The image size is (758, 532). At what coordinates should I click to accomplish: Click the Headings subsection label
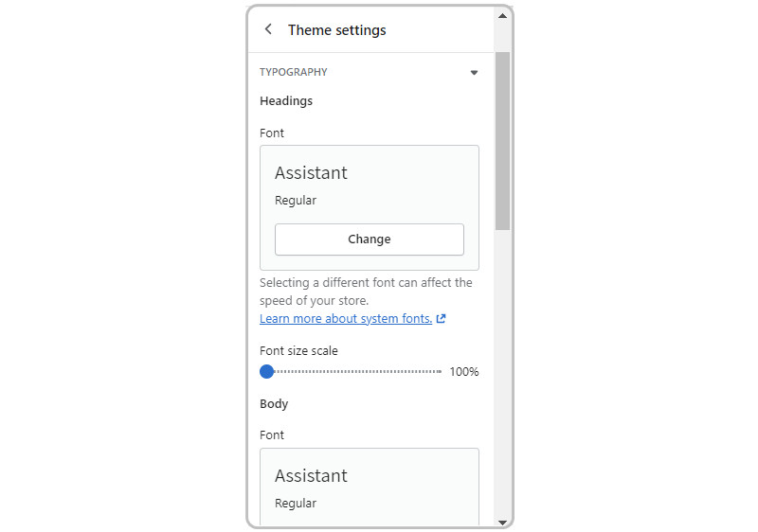click(x=286, y=101)
